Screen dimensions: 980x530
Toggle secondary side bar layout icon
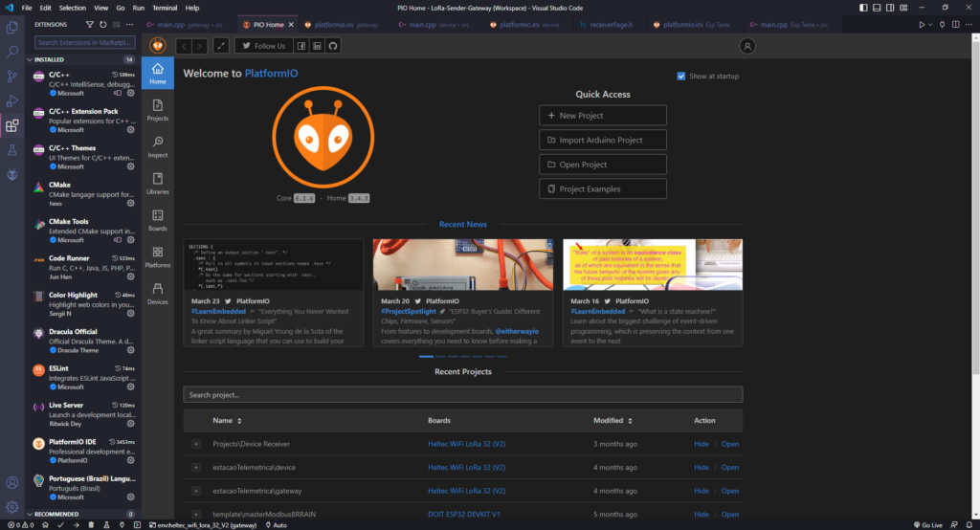(x=890, y=8)
